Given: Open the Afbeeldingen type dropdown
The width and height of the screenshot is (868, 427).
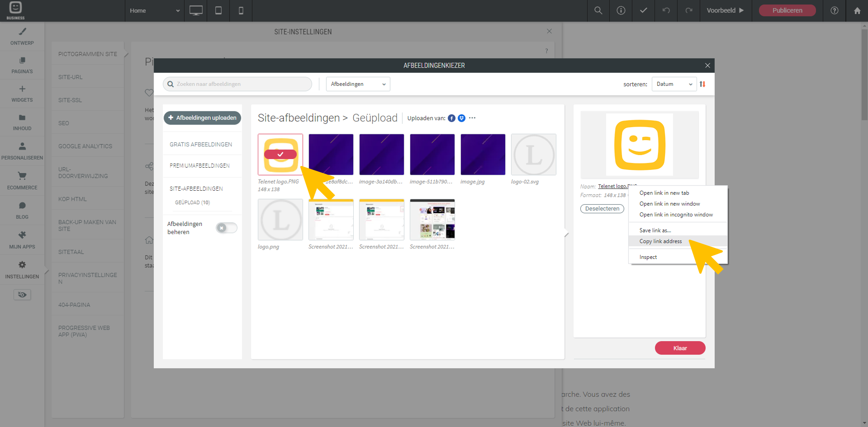Looking at the screenshot, I should 358,84.
